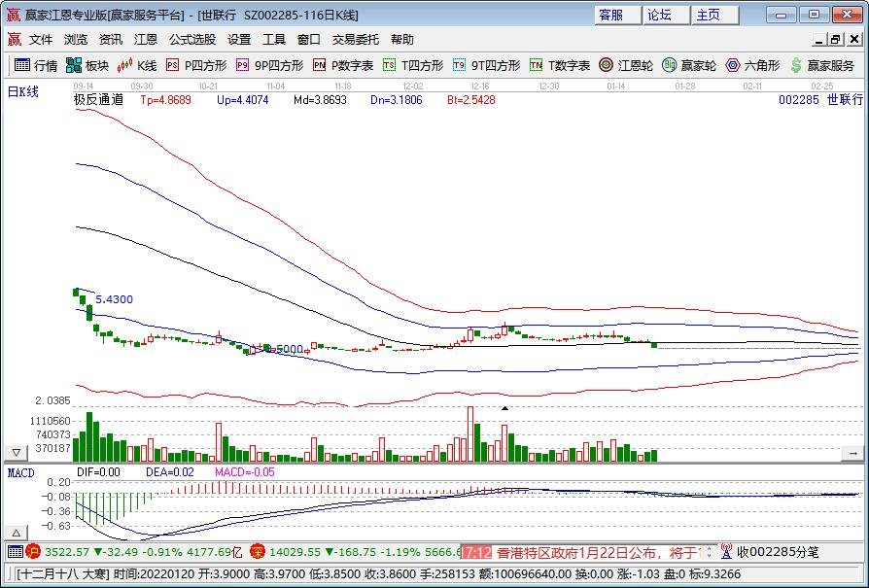Click the tower antenna icon near 收002285分笔

click(726, 551)
